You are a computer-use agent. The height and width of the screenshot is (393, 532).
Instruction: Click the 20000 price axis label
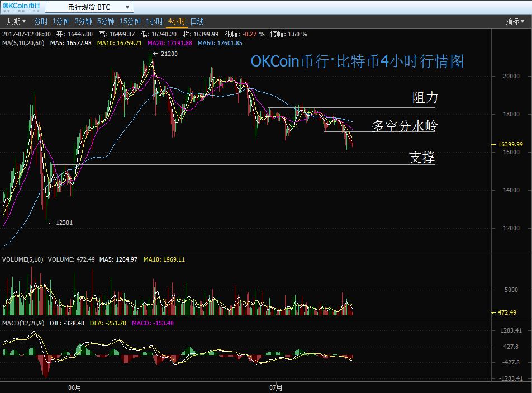click(x=511, y=77)
